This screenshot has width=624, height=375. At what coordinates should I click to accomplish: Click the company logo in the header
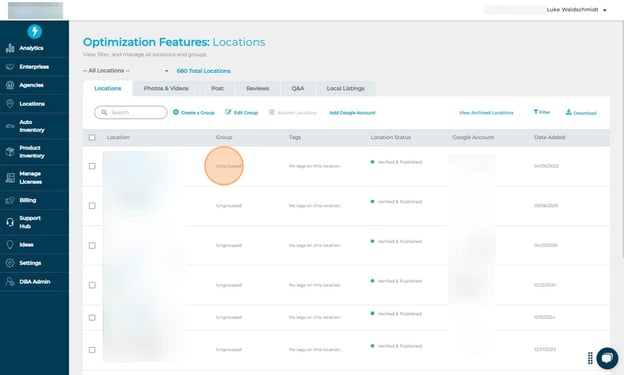[35, 10]
